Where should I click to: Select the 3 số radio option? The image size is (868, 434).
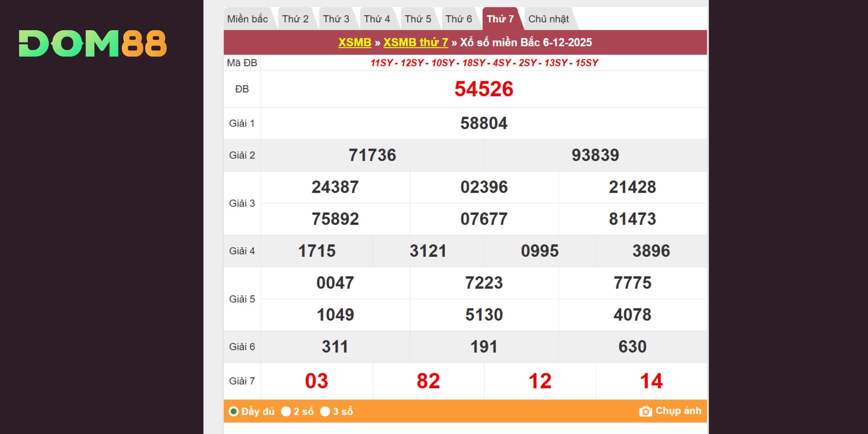(325, 411)
